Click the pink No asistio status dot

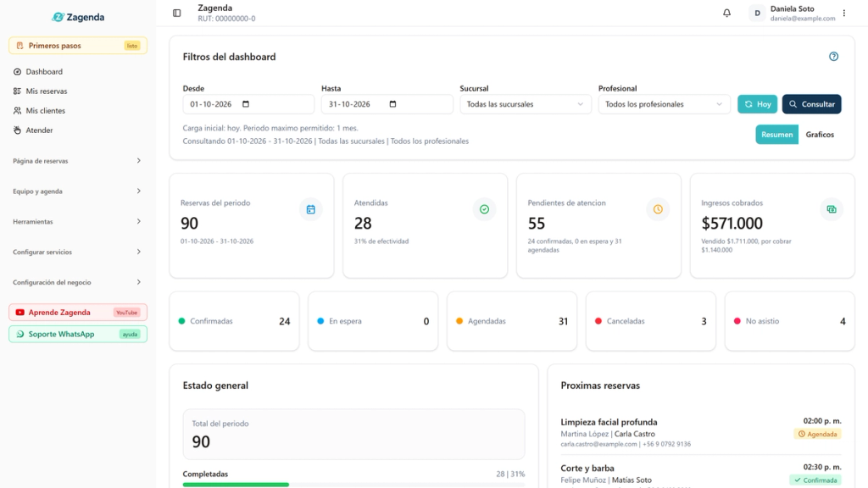click(737, 321)
